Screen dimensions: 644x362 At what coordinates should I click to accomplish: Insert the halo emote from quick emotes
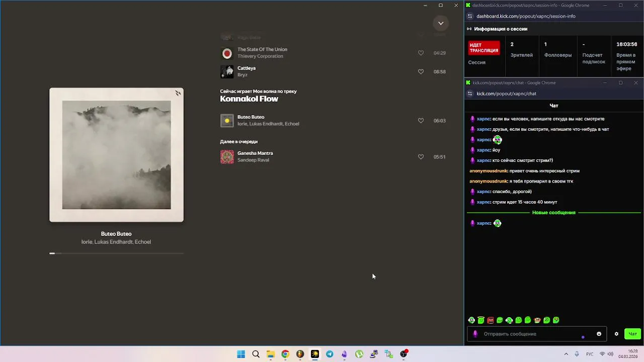(x=481, y=320)
